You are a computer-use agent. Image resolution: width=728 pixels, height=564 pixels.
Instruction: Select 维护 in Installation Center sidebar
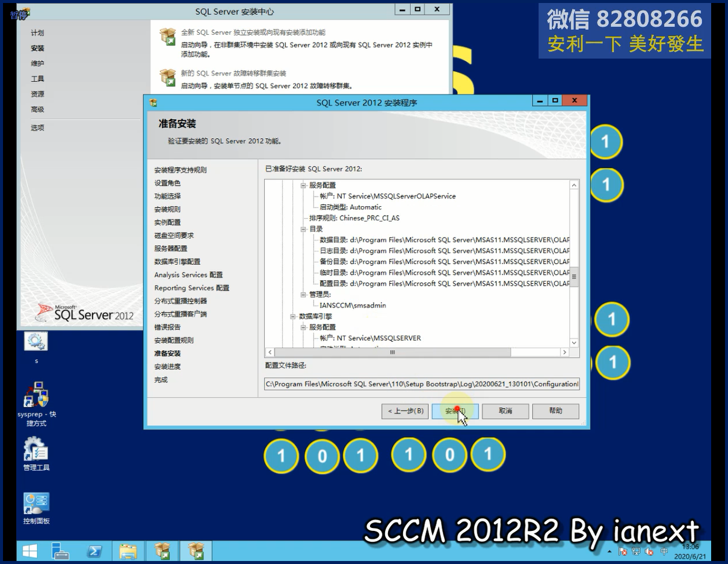pos(37,64)
